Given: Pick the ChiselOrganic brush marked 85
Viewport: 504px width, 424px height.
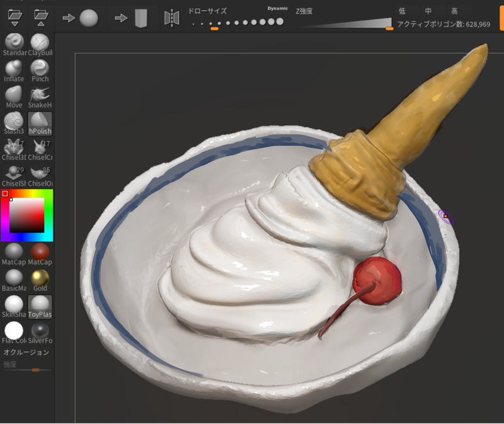Looking at the screenshot, I should coord(40,176).
